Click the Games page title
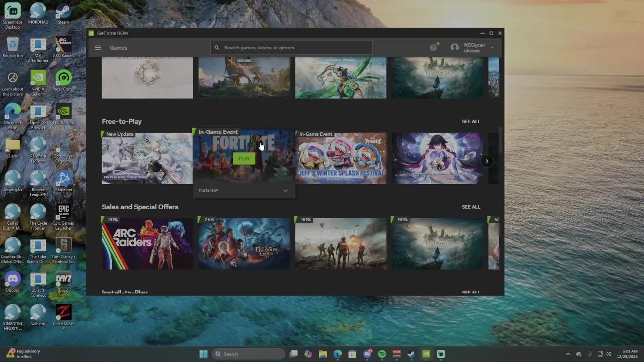The image size is (644, 362). [119, 48]
